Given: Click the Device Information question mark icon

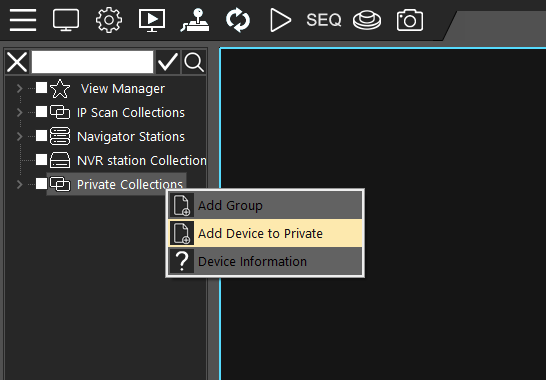Looking at the screenshot, I should (182, 261).
